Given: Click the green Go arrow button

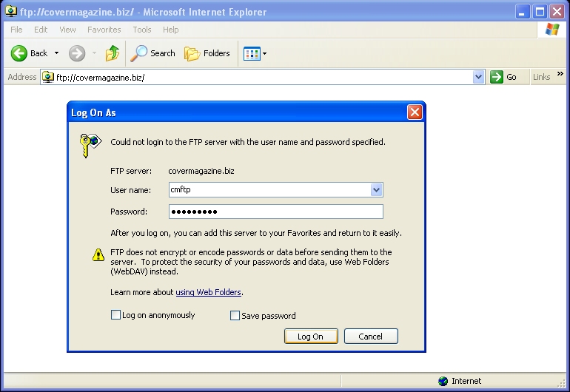Looking at the screenshot, I should point(497,77).
